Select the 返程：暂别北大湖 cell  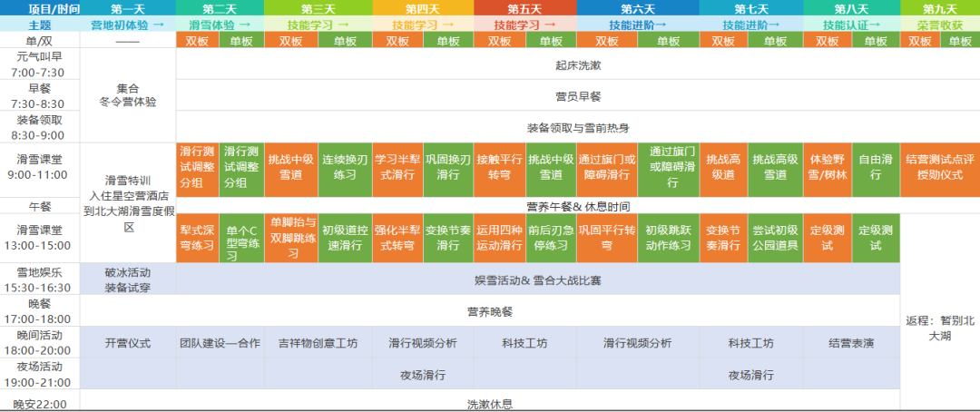939,328
